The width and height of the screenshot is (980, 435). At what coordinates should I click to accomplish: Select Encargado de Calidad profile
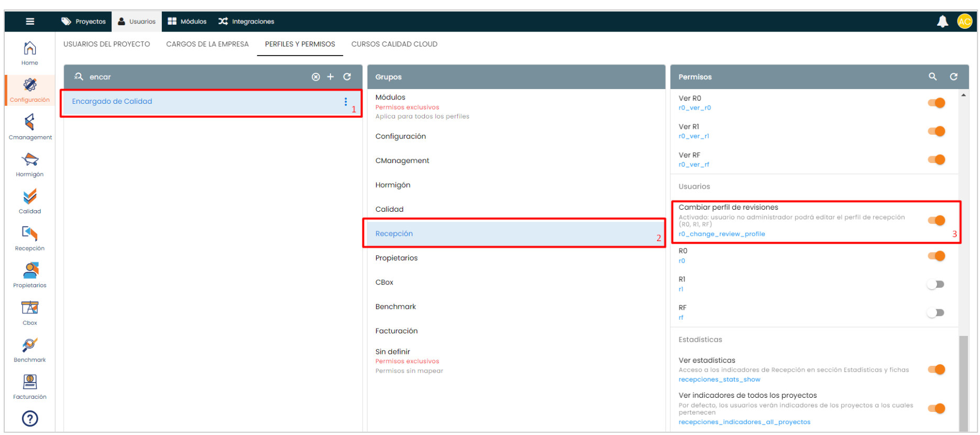point(112,102)
